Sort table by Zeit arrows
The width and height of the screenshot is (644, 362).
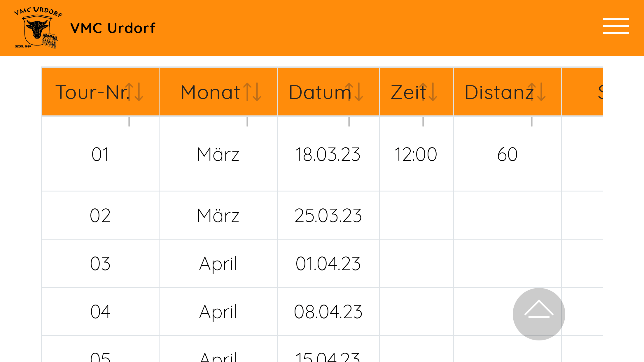click(428, 92)
